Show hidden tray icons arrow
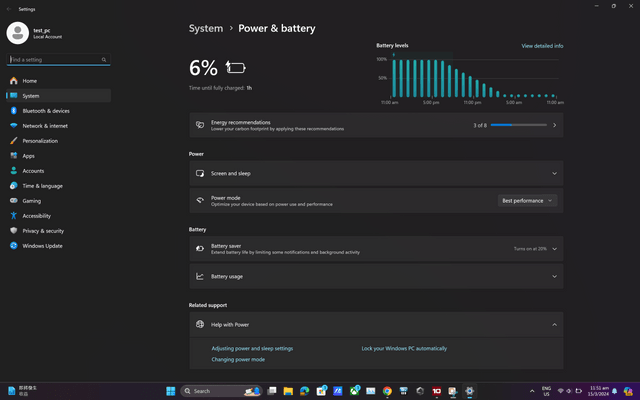 (x=532, y=391)
